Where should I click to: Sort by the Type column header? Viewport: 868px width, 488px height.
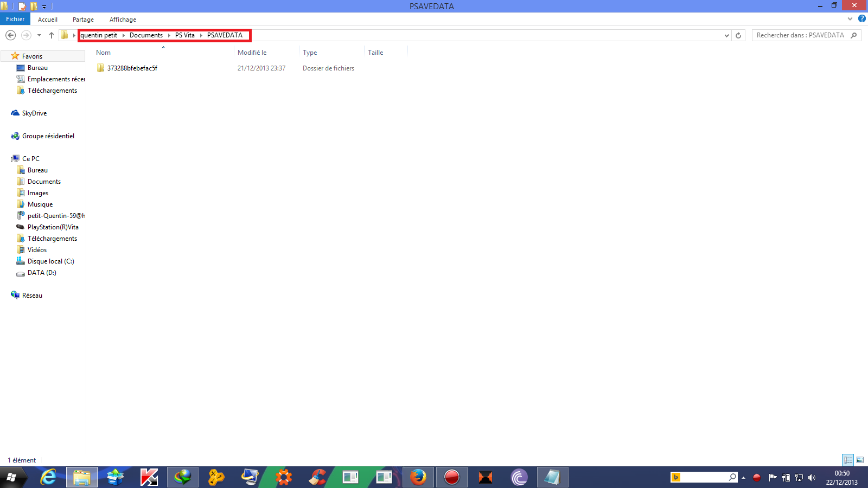click(331, 53)
